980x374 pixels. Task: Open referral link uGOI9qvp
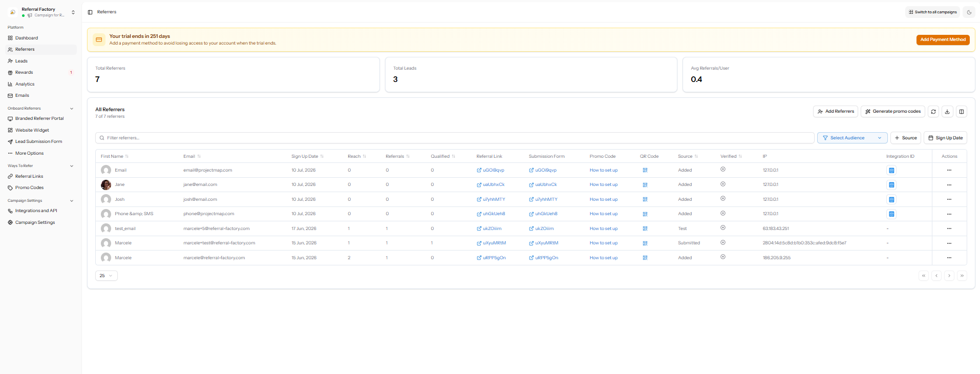tap(491, 171)
